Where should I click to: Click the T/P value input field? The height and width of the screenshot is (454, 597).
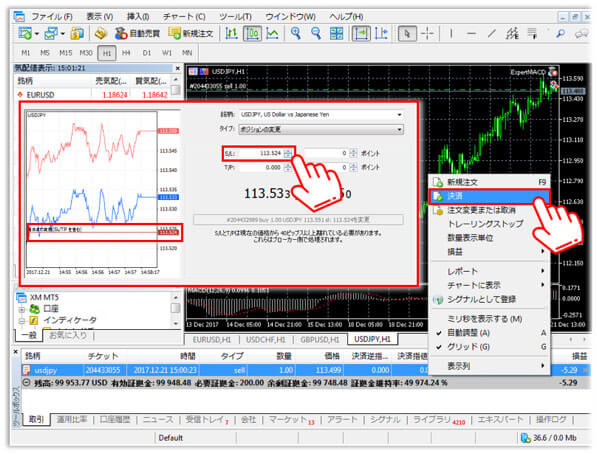(x=260, y=168)
